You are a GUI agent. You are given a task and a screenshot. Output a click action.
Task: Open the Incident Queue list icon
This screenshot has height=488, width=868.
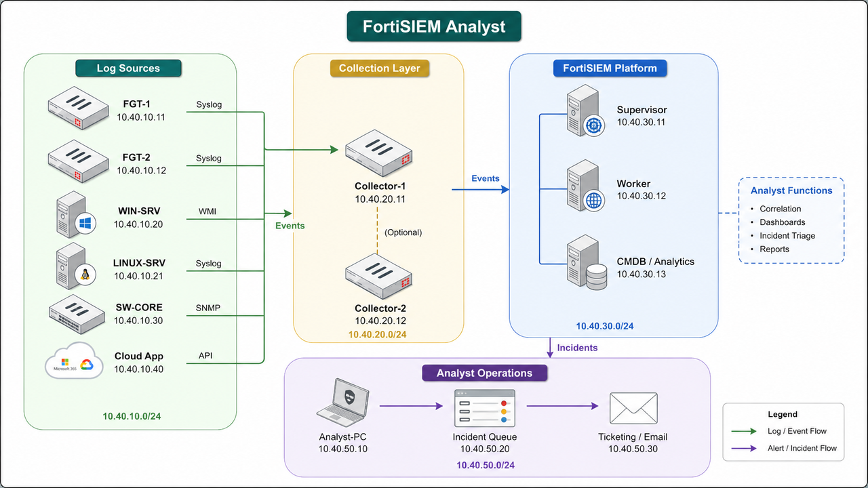485,407
